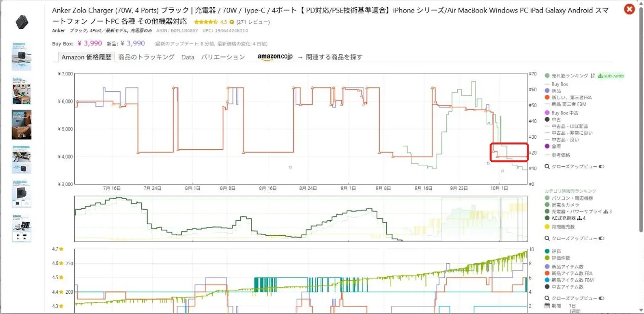Toggle 家電＆カメラ category ranking

tap(562, 205)
